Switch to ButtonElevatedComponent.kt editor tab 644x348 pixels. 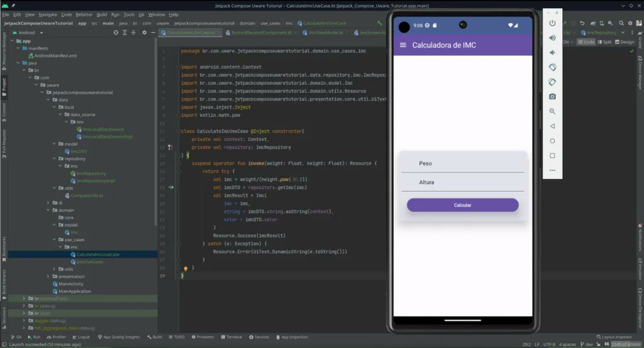click(x=262, y=33)
